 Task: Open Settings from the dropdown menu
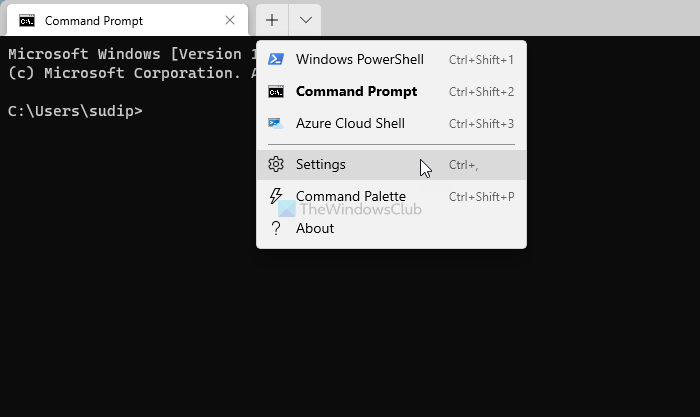point(321,165)
